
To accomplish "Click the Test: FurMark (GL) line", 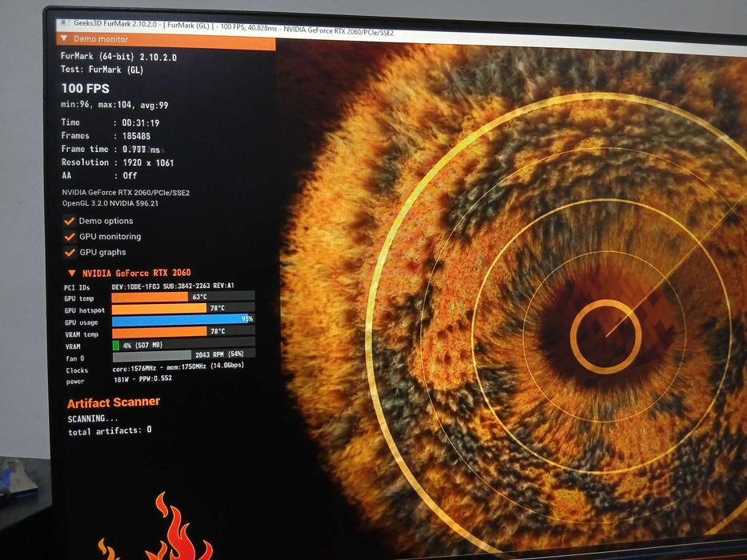I will pos(102,70).
